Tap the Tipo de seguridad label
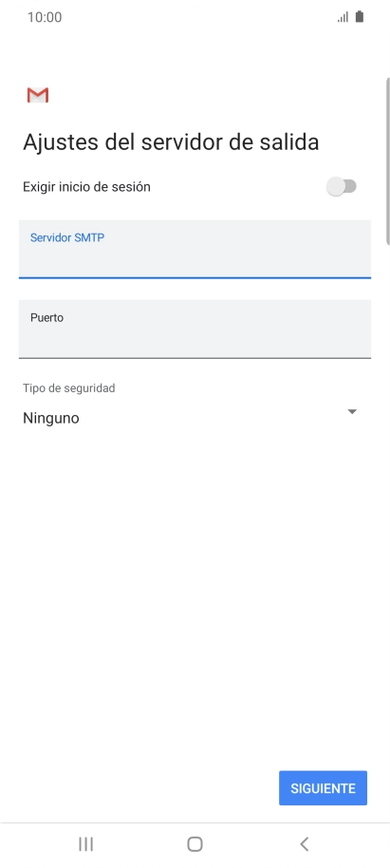The height and width of the screenshot is (868, 390). coord(69,388)
